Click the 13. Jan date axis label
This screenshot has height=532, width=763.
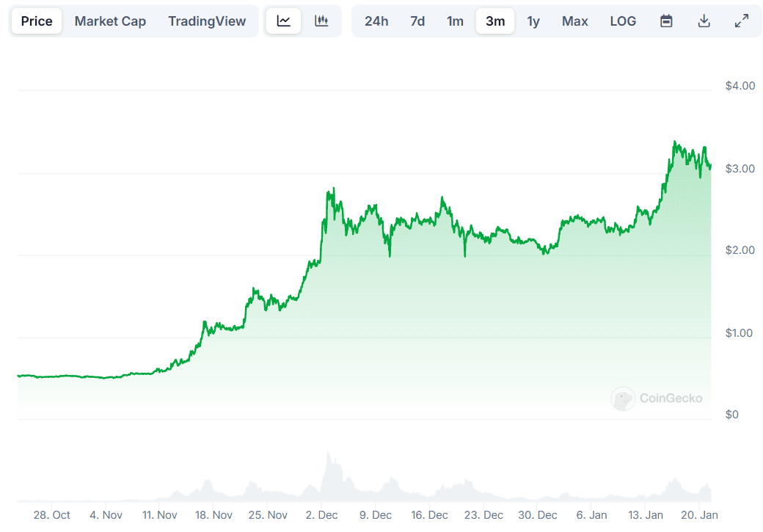pos(647,515)
